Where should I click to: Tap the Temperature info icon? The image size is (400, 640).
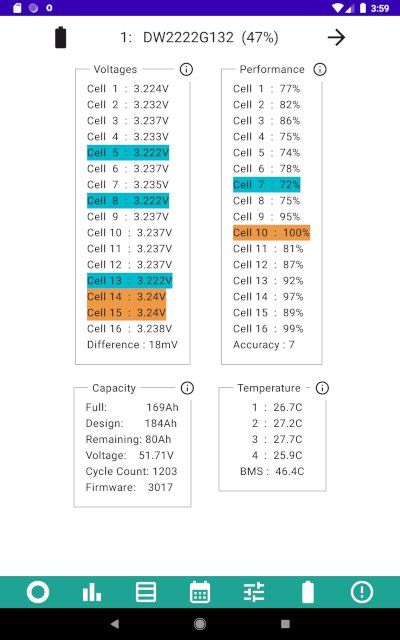pos(322,388)
